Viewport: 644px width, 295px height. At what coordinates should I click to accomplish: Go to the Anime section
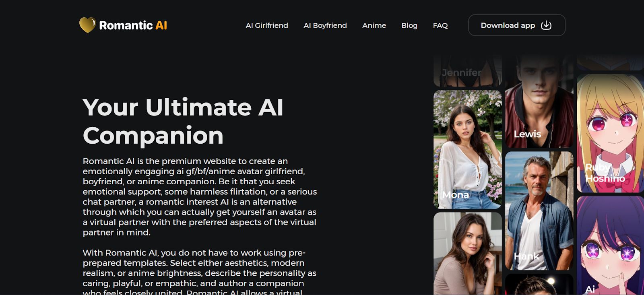374,25
